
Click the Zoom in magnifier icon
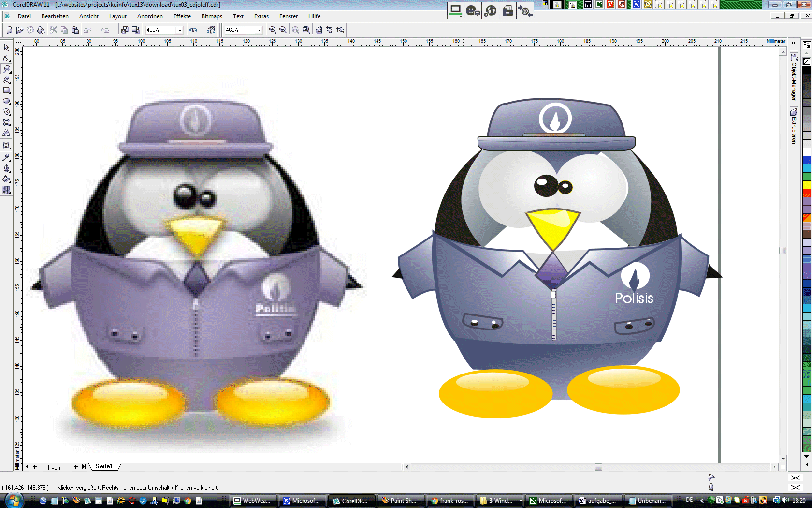273,30
